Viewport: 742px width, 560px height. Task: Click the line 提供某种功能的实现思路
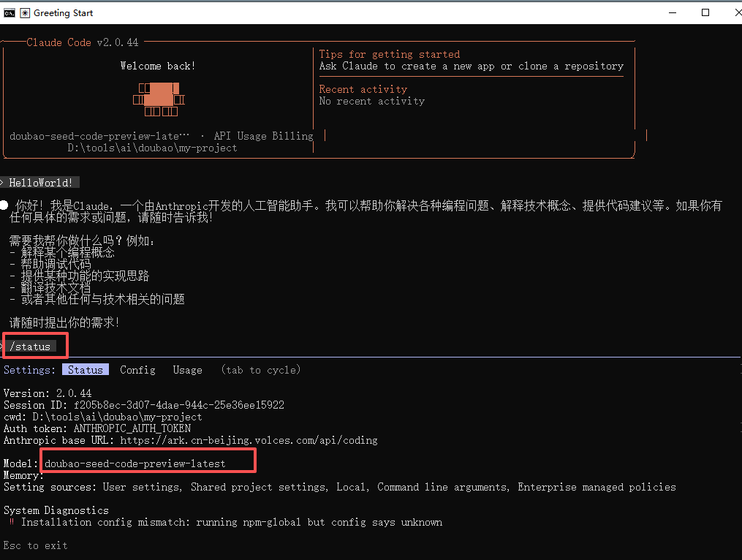pyautogui.click(x=80, y=276)
